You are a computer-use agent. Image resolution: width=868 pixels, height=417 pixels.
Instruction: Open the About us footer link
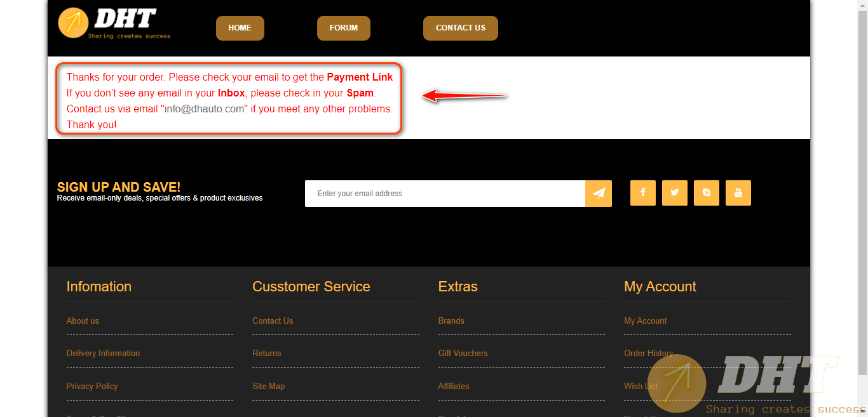pos(83,321)
